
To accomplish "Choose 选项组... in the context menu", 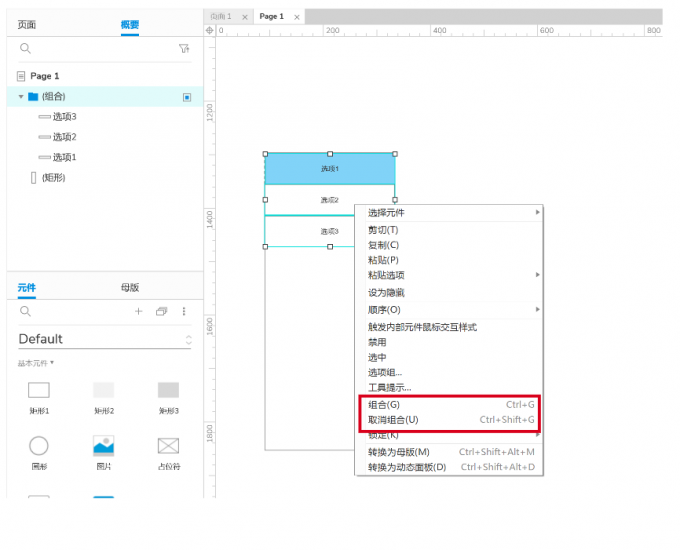I will (449, 373).
